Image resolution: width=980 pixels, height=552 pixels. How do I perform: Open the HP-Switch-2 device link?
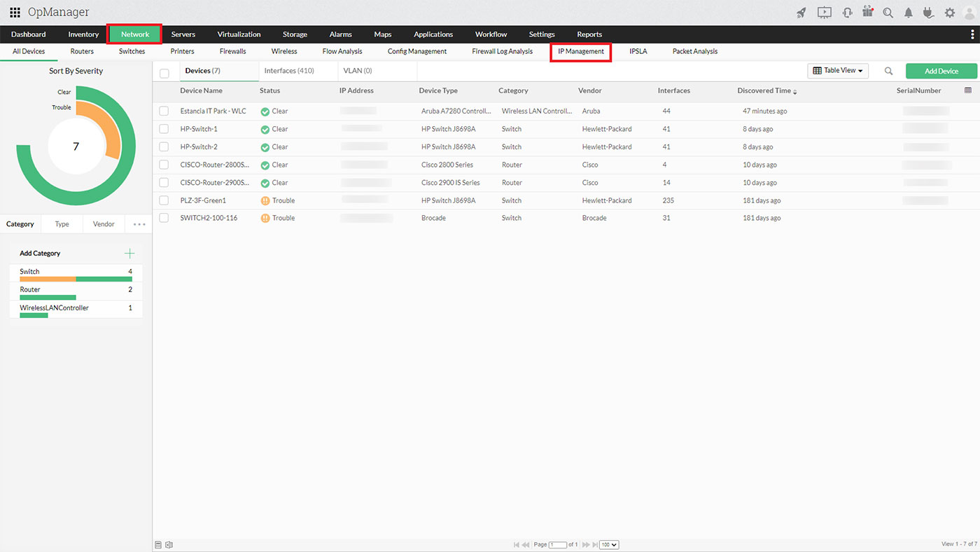(x=199, y=147)
